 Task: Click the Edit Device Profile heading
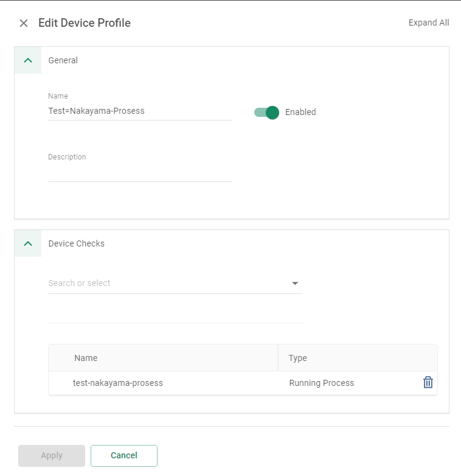(85, 23)
